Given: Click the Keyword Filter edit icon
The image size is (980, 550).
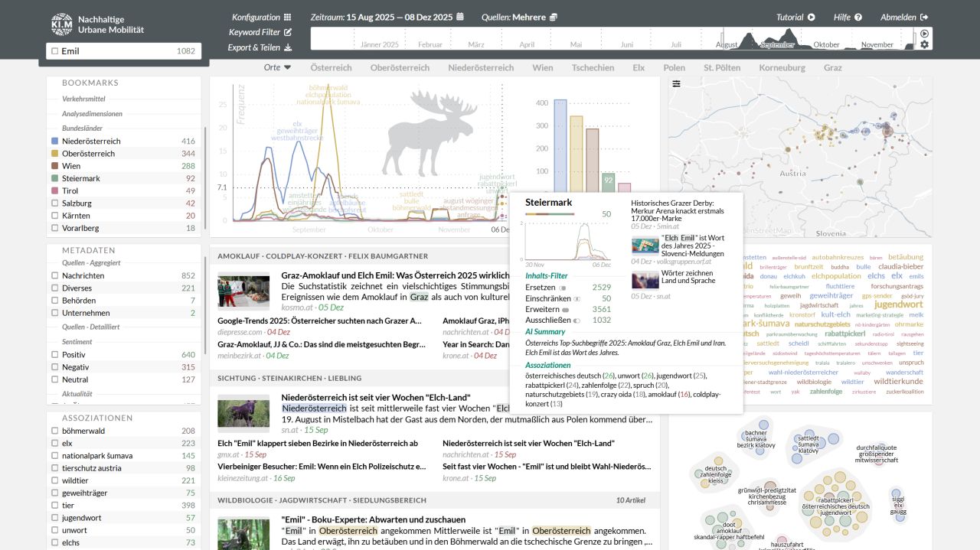Looking at the screenshot, I should [x=288, y=32].
